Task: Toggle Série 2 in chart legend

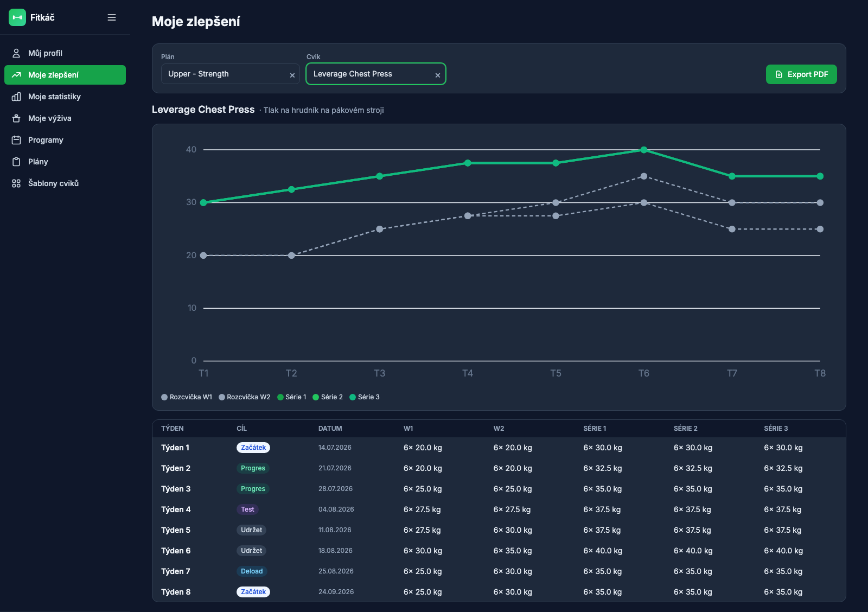Action: 328,397
